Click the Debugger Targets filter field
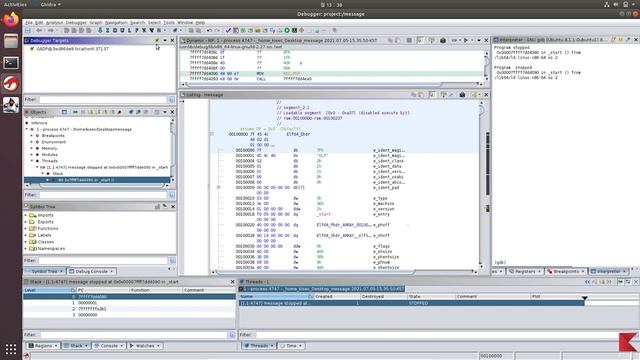 coord(104,100)
